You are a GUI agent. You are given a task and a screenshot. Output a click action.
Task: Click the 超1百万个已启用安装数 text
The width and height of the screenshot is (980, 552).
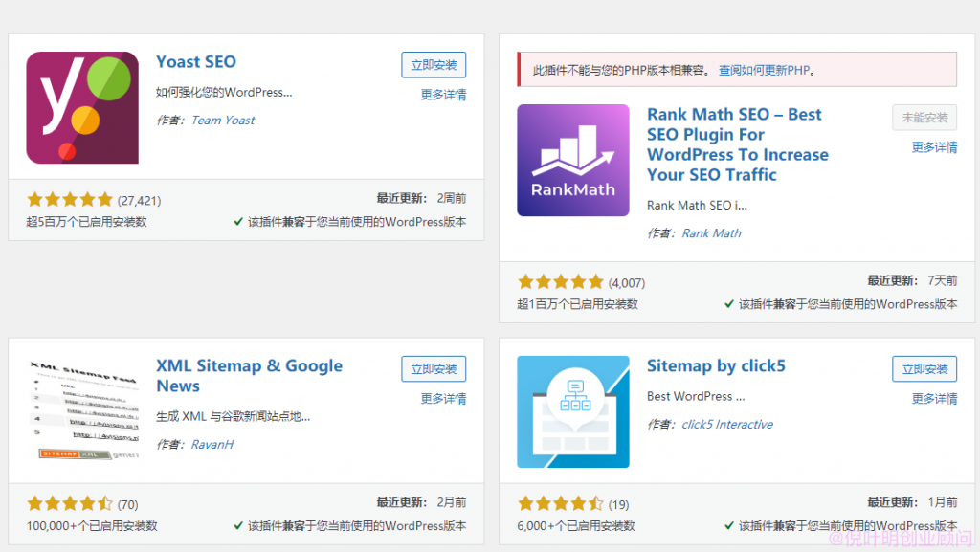577,304
